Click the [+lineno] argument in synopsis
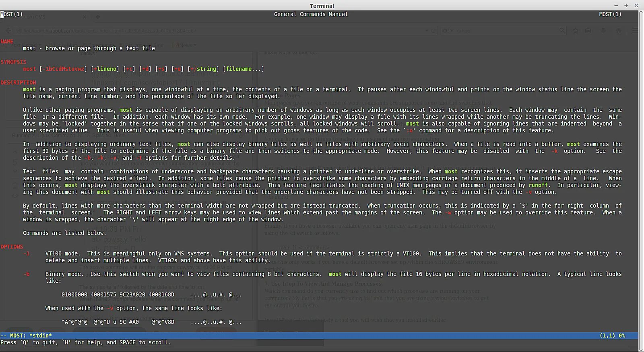The width and height of the screenshot is (644, 352). coord(105,69)
